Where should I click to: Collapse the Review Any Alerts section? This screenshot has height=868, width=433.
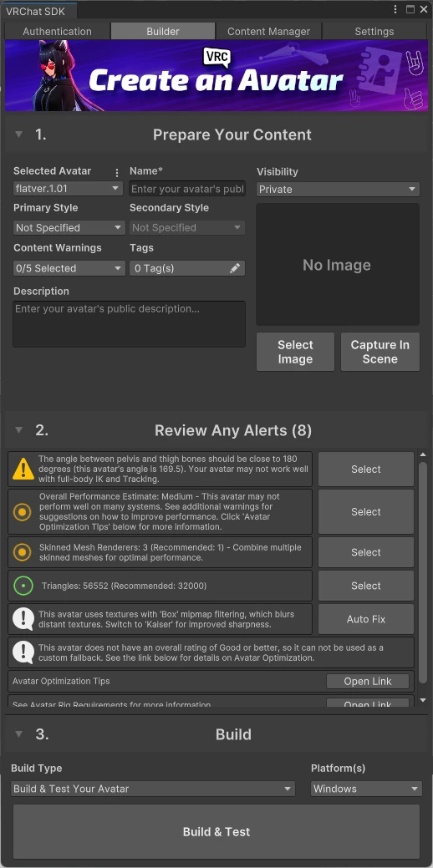[x=19, y=430]
